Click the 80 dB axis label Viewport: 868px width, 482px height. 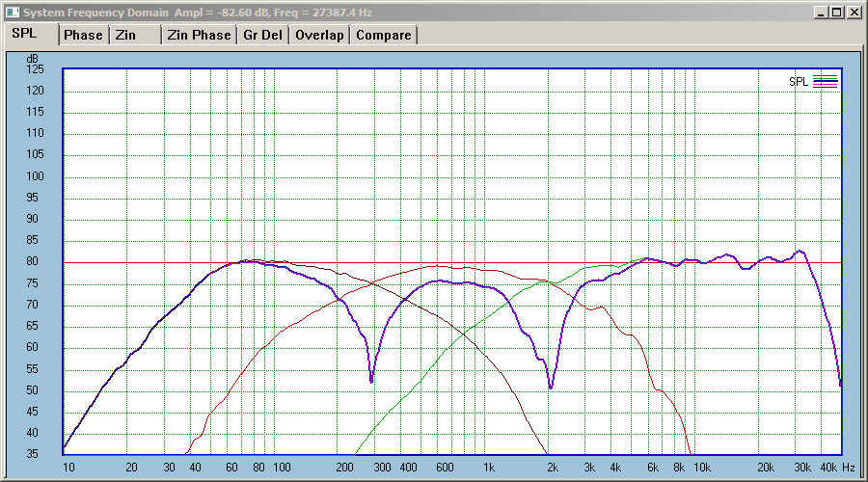coord(33,261)
